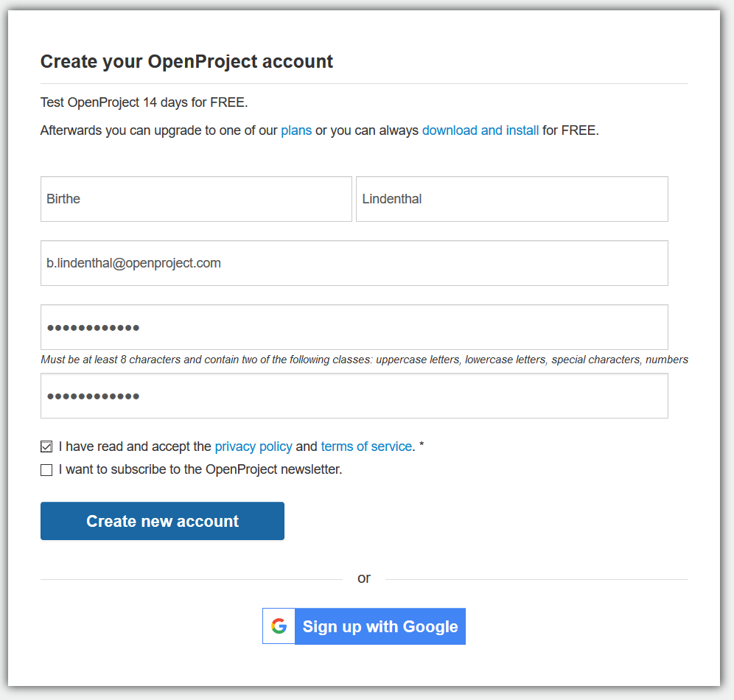
Task: Click the password requirements hint text
Action: (x=364, y=360)
